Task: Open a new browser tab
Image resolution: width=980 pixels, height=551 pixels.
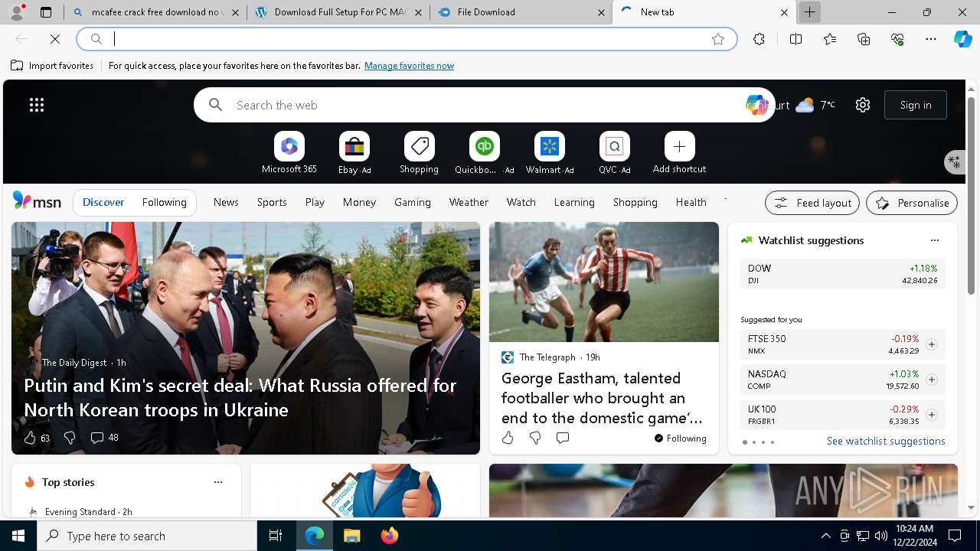Action: coord(809,12)
